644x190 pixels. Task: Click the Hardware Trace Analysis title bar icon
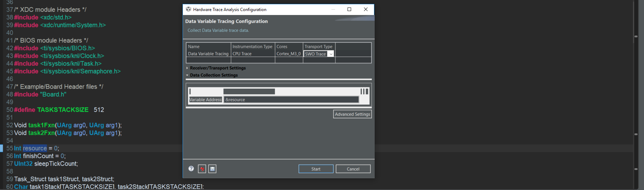[189, 9]
